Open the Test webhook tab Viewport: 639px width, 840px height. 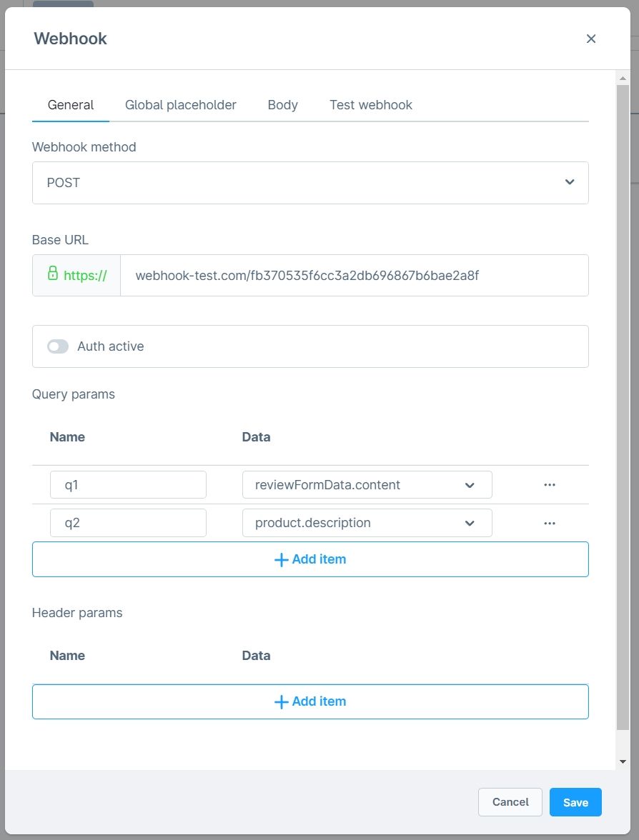pyautogui.click(x=371, y=105)
